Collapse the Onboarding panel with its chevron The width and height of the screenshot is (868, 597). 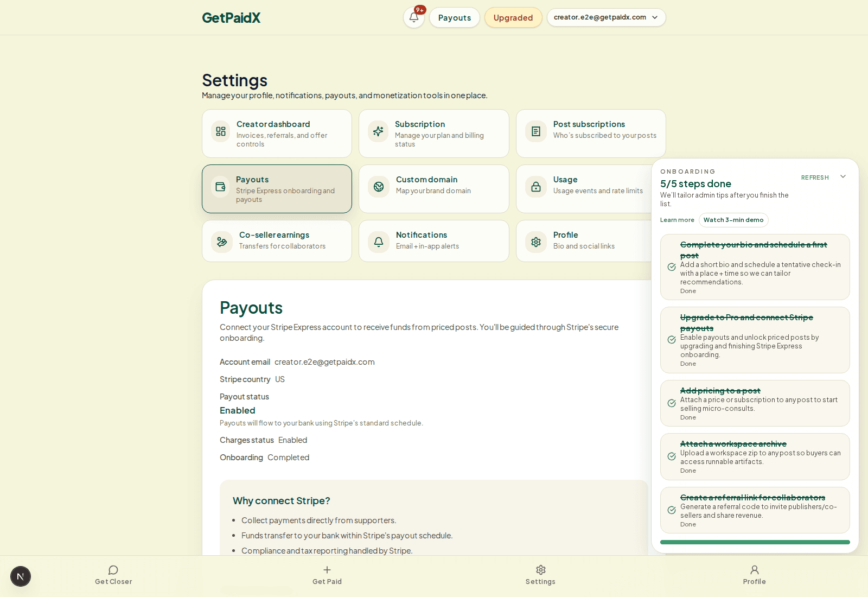tap(843, 176)
